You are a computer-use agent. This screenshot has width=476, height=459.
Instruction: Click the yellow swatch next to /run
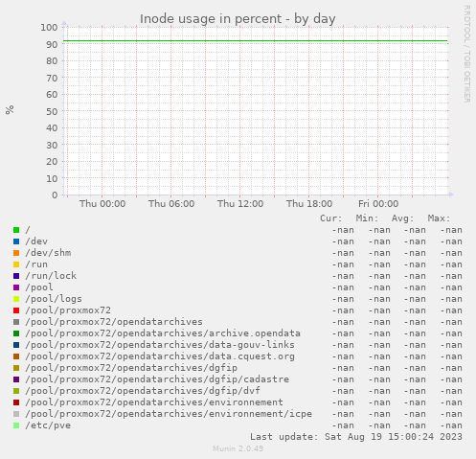[x=16, y=264]
